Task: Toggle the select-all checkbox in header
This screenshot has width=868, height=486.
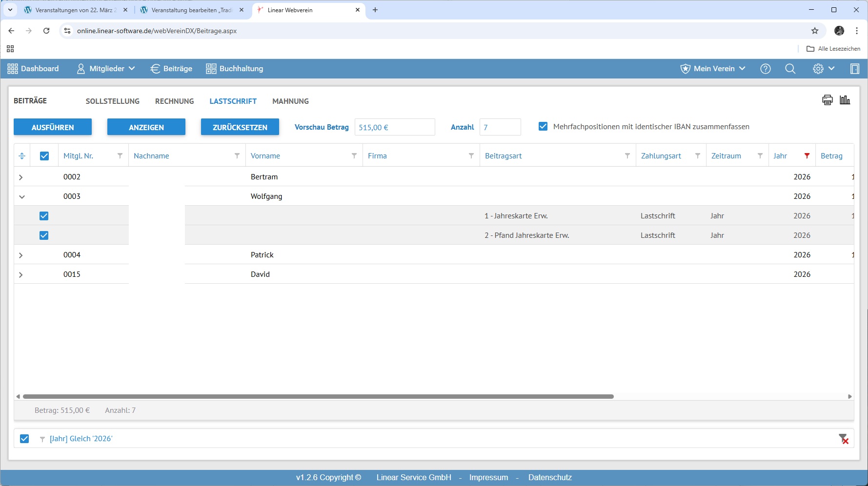Action: coord(44,156)
